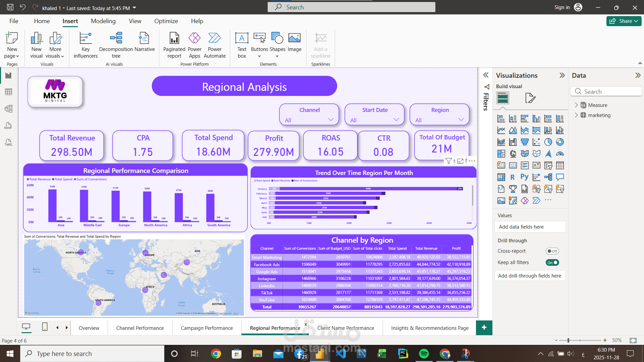
Task: Switch to Campaign Performance page tab
Action: tap(207, 328)
